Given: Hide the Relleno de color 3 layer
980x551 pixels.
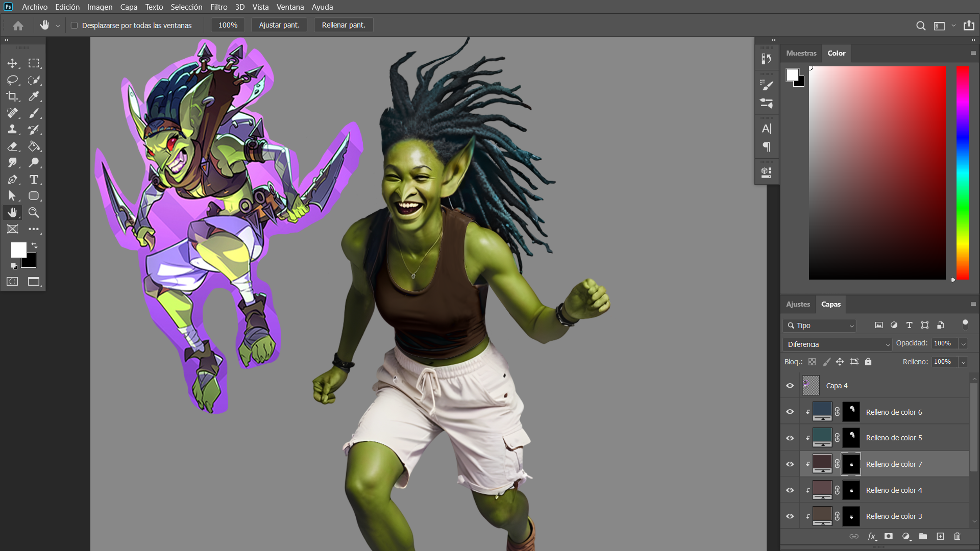Looking at the screenshot, I should pyautogui.click(x=790, y=516).
